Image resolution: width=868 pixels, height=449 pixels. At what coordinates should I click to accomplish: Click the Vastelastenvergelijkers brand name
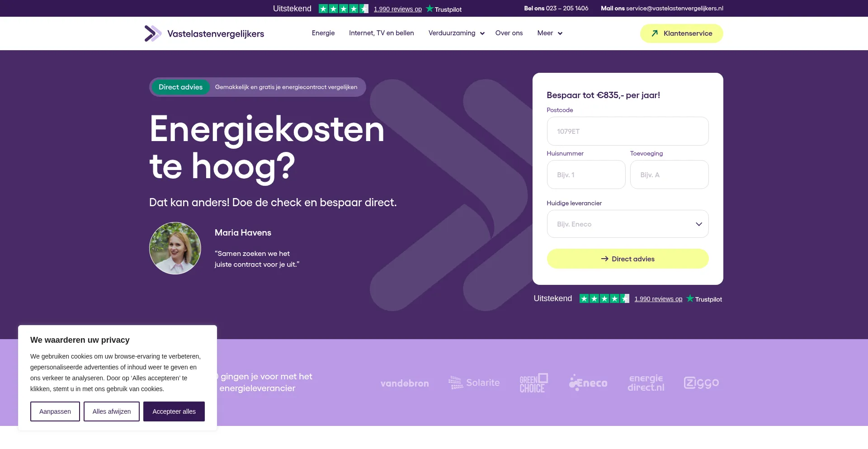point(216,34)
